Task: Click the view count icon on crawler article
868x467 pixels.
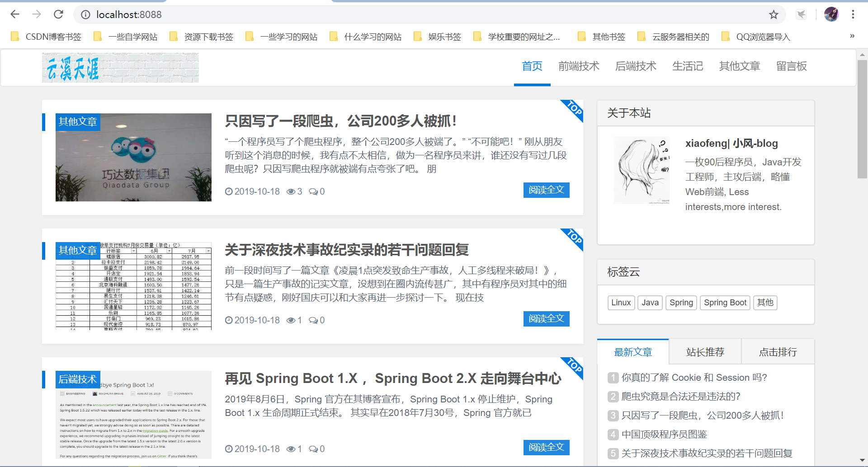Action: pyautogui.click(x=291, y=191)
